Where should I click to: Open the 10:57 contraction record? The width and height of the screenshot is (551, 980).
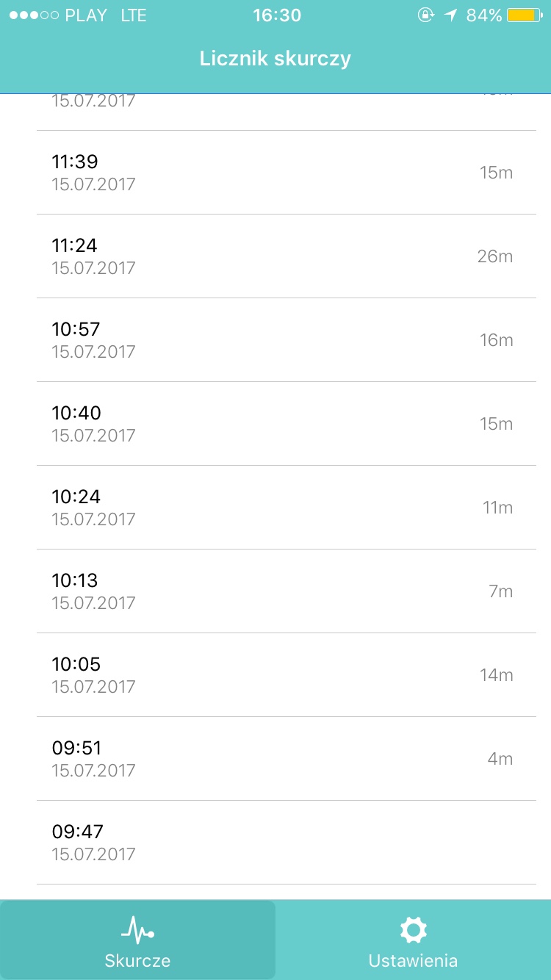click(287, 340)
